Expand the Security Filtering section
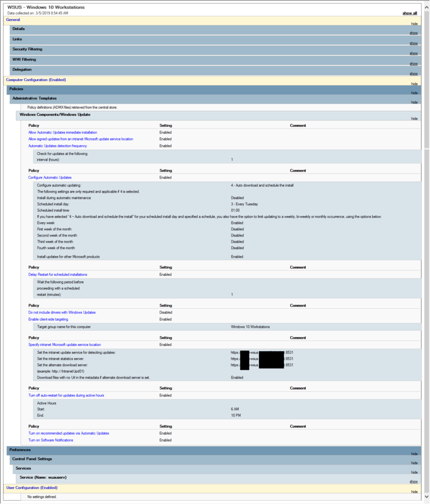 tap(413, 53)
